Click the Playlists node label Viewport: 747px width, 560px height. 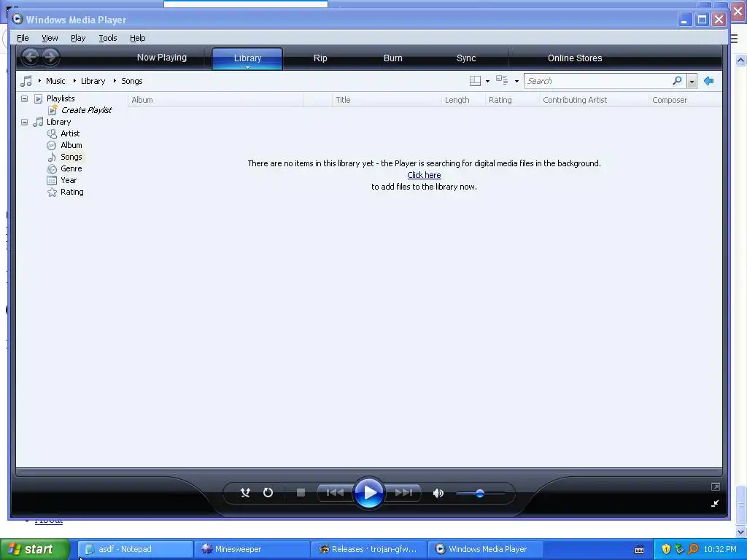61,98
